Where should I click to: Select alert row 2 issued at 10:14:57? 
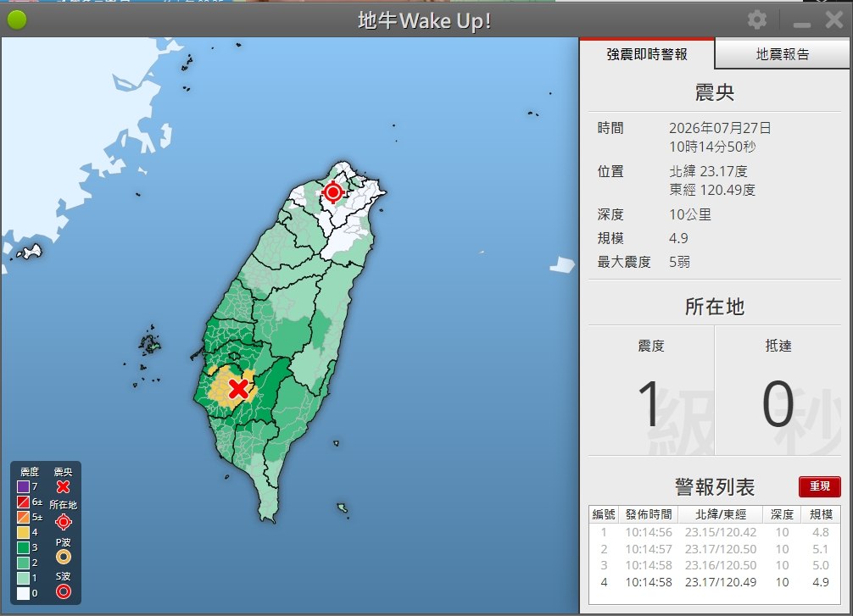click(714, 549)
